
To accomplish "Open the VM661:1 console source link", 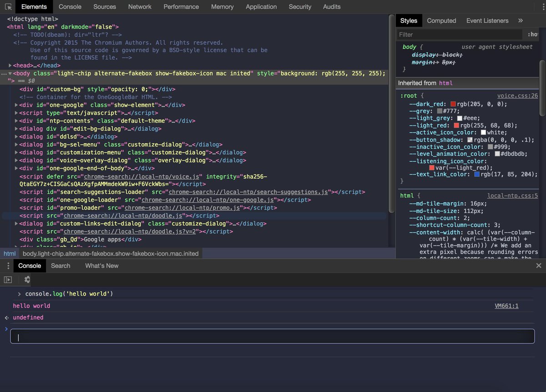I will coord(506,306).
